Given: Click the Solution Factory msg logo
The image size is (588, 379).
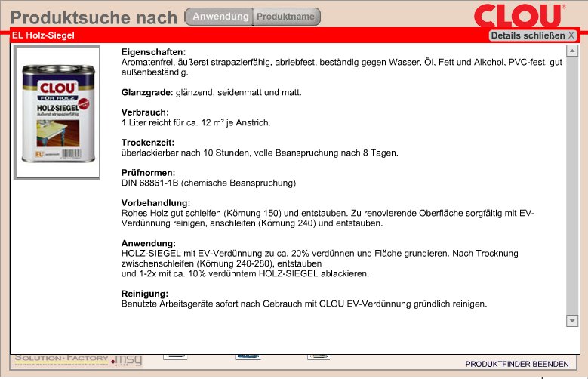Looking at the screenshot, I should point(78,360).
